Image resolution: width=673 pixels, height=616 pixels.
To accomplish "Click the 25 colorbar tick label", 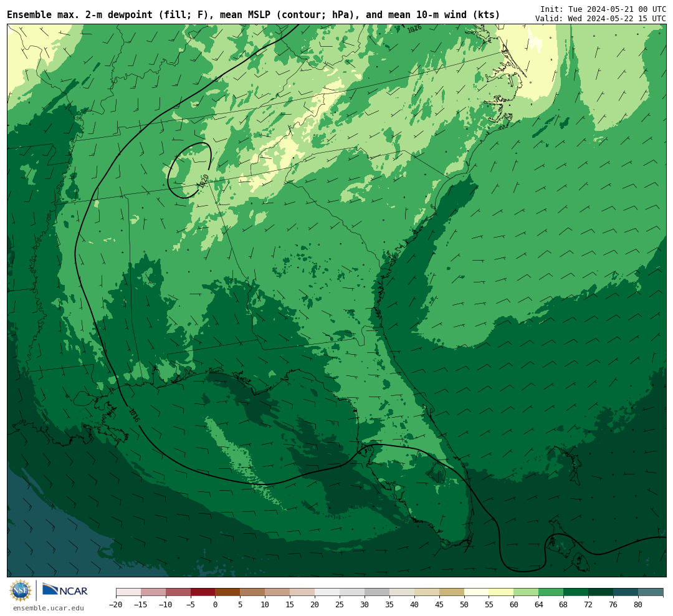I will click(x=340, y=605).
